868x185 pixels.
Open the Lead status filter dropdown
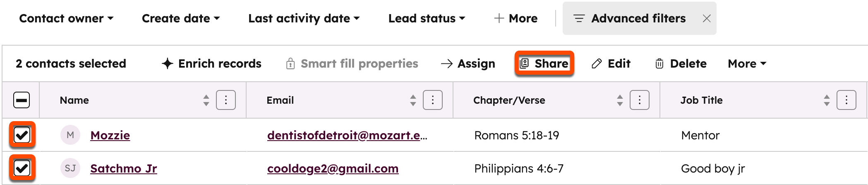point(427,19)
